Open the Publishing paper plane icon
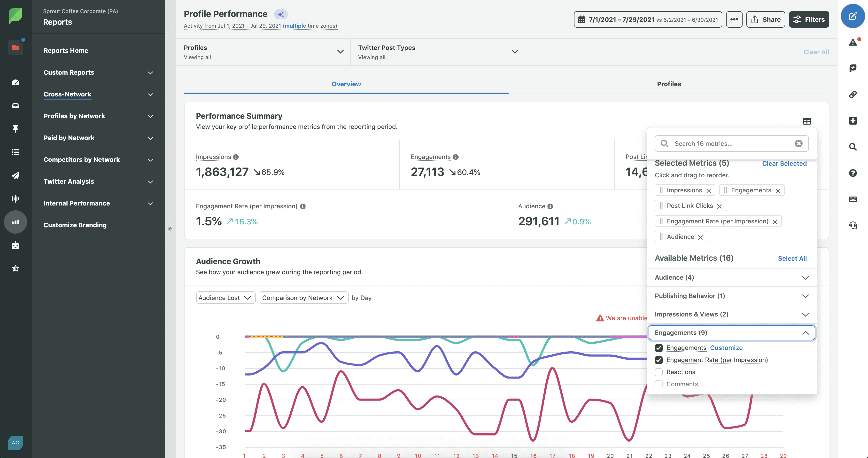The width and height of the screenshot is (868, 458). pos(15,175)
